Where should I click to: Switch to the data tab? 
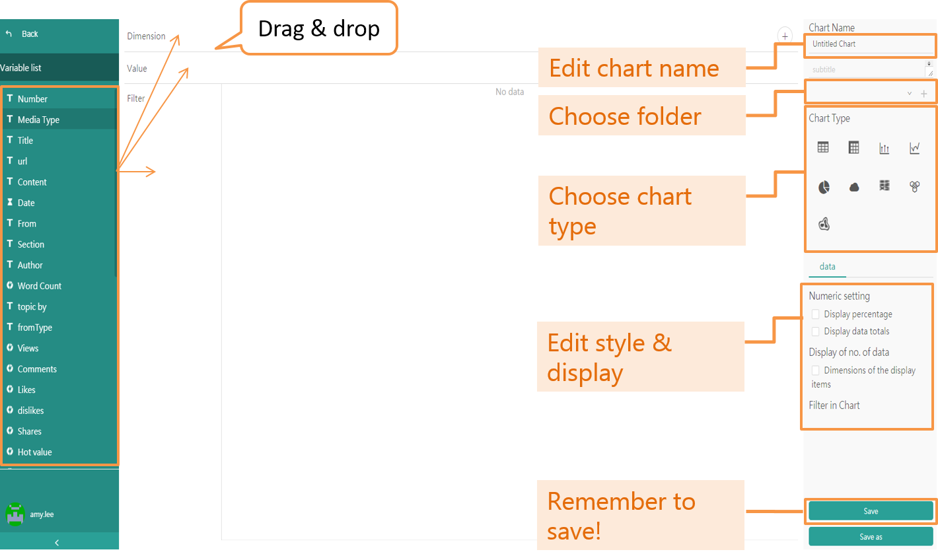[x=827, y=267]
